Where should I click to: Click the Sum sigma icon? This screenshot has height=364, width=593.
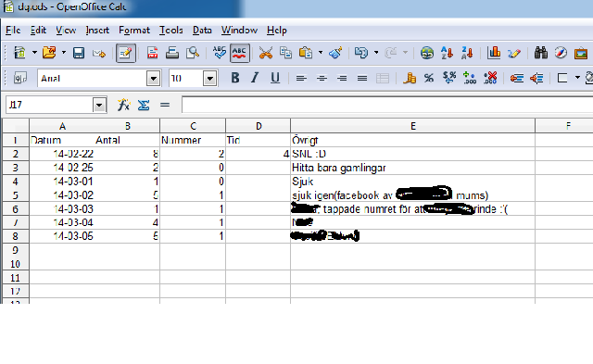tap(144, 105)
